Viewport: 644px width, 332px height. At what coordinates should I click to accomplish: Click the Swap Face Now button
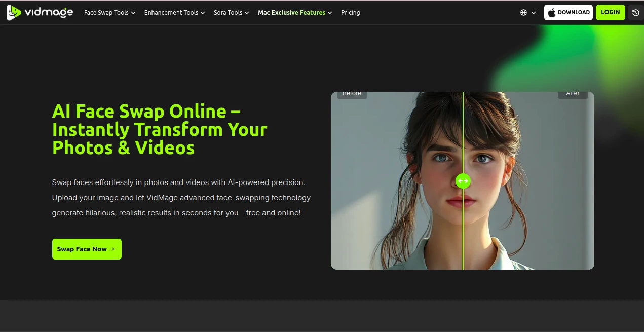click(87, 249)
